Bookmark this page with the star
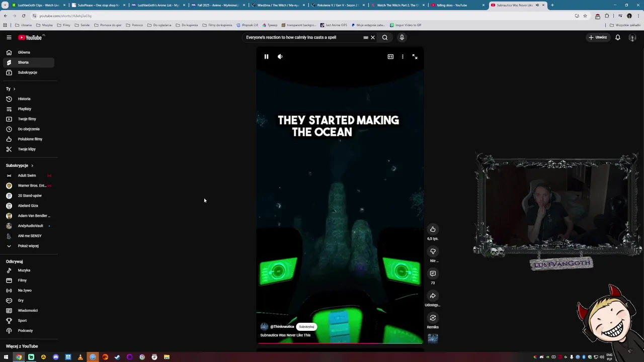 coord(585,16)
